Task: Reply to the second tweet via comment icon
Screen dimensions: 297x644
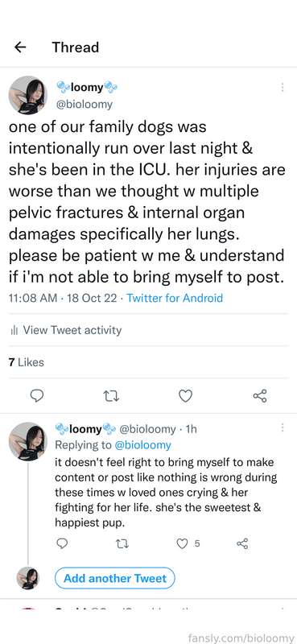Action: click(62, 544)
